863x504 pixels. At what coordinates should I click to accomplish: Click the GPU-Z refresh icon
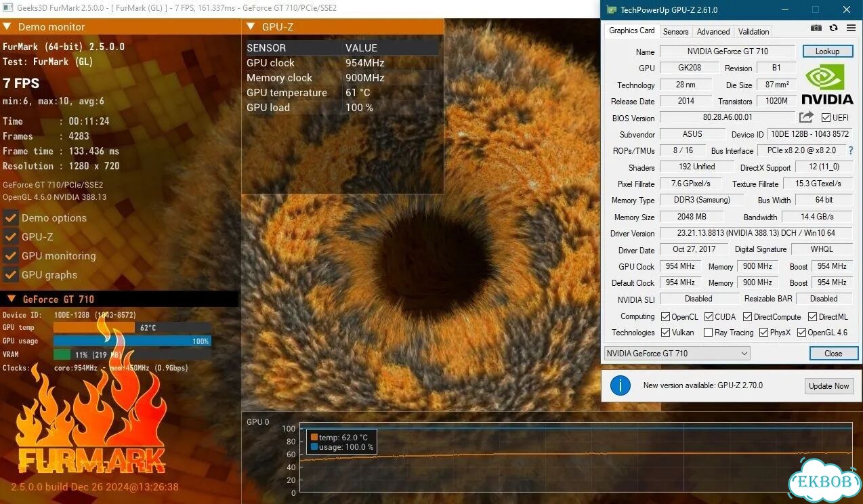(x=833, y=28)
